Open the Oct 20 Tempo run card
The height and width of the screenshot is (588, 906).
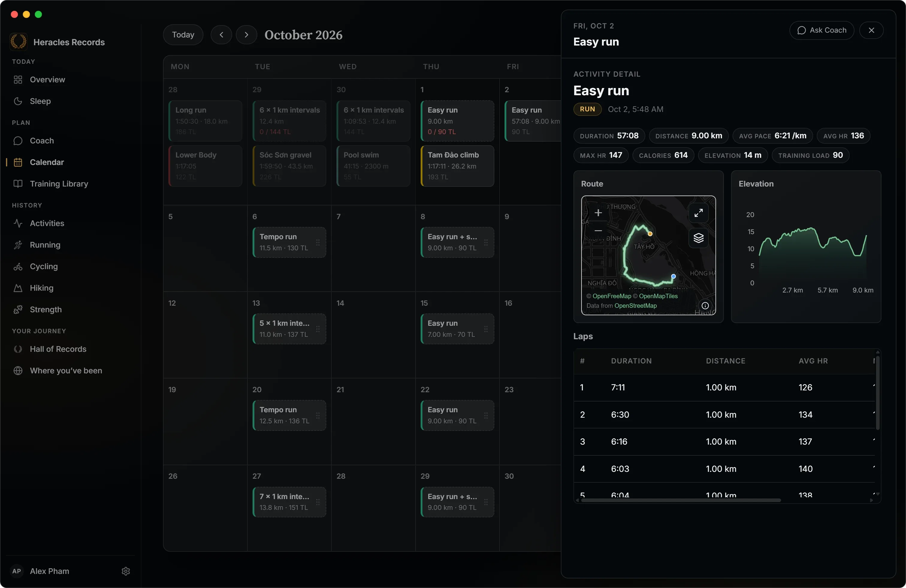[x=289, y=415]
